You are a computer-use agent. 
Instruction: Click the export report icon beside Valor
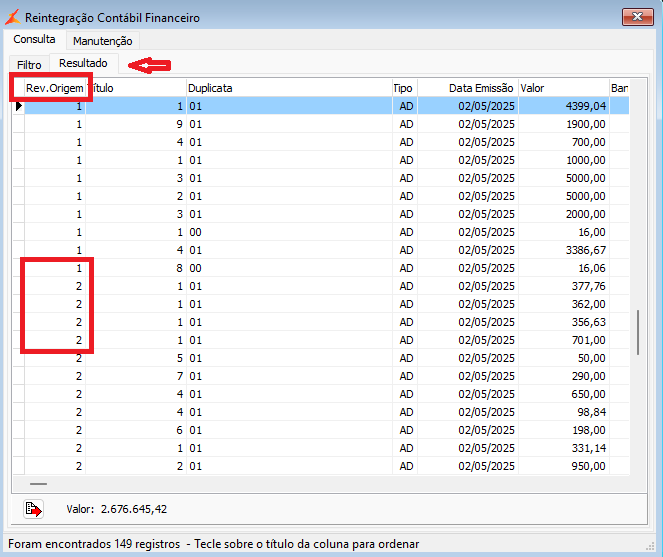(x=33, y=509)
